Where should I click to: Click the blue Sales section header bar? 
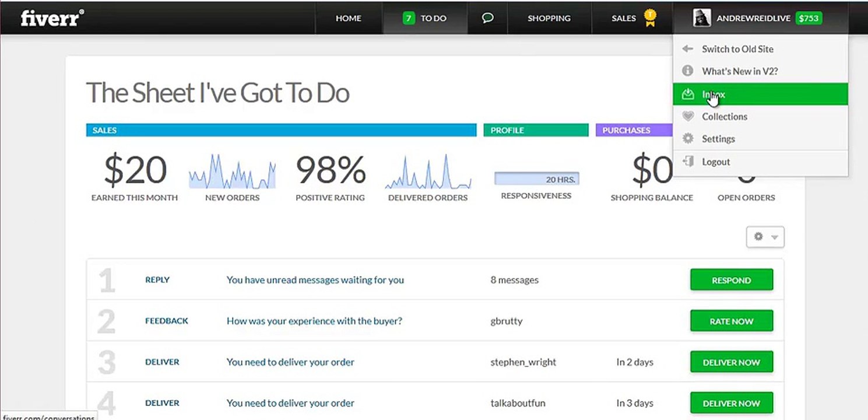(281, 130)
